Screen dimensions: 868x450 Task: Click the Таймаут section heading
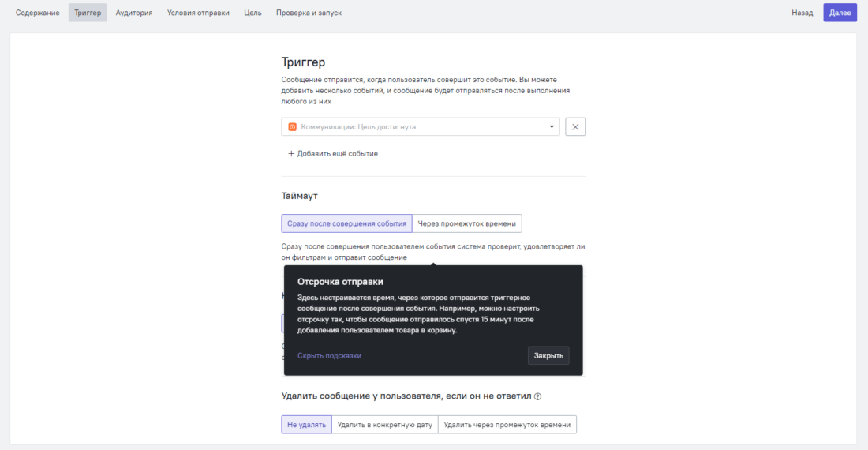click(300, 196)
